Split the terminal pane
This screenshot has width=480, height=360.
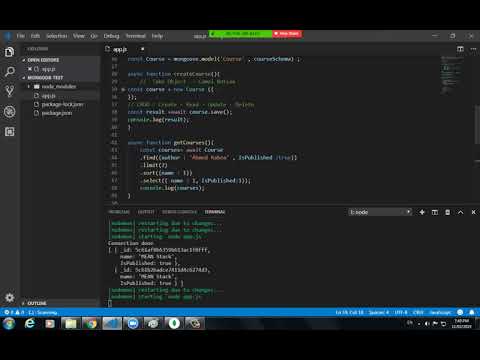(x=435, y=212)
